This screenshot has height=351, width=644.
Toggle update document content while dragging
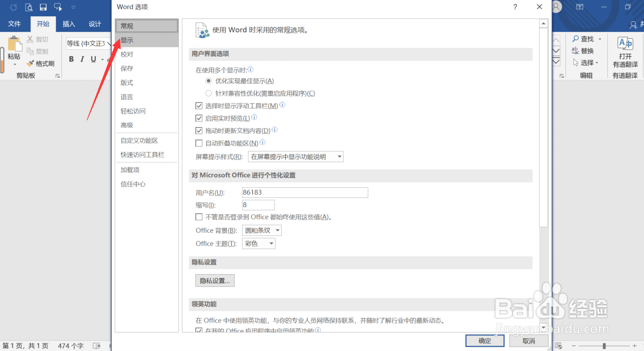point(199,131)
